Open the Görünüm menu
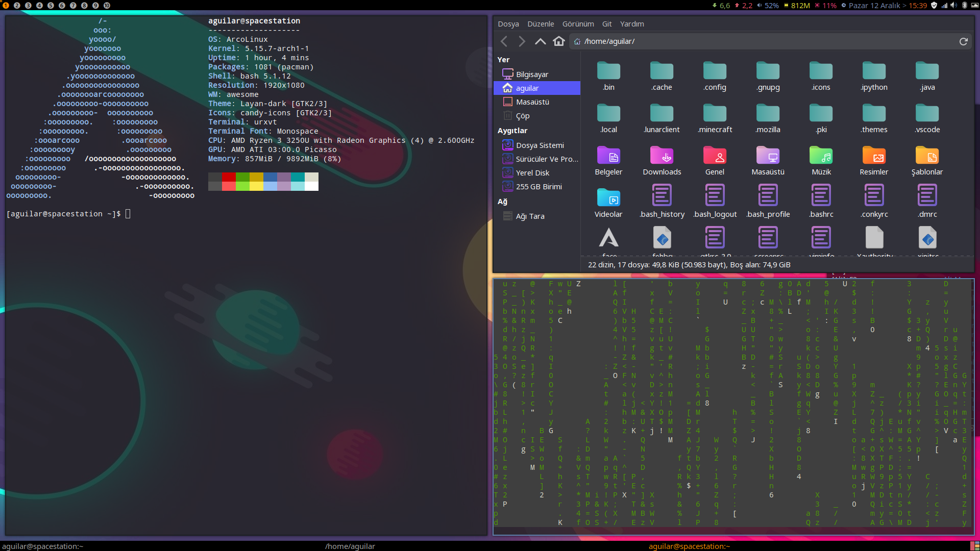 [x=578, y=24]
